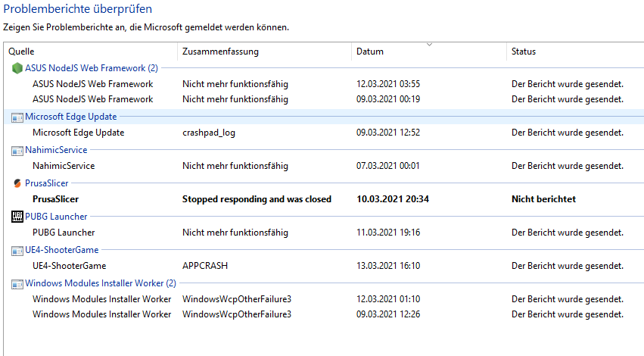The width and height of the screenshot is (644, 356).
Task: Click the date 09.03.2021 12:52
Action: [x=388, y=133]
